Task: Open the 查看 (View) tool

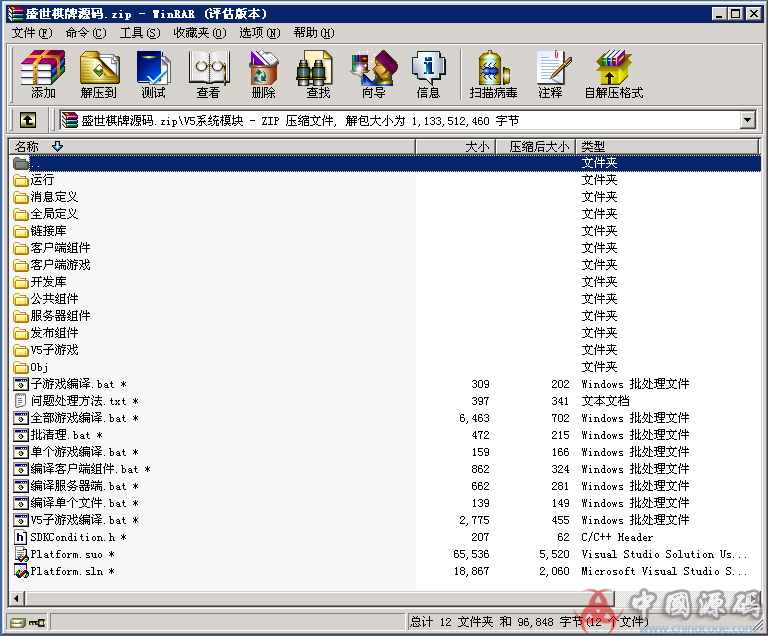Action: 209,74
